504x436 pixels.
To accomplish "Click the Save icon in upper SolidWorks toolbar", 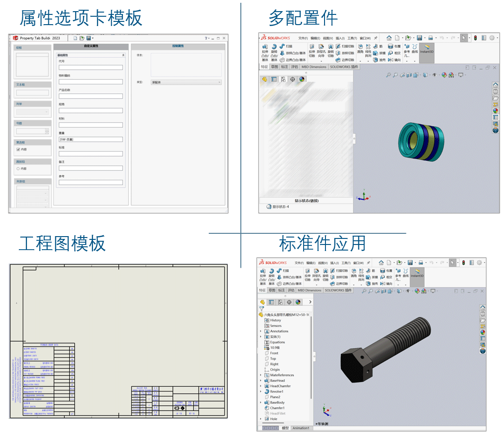I will click(419, 38).
